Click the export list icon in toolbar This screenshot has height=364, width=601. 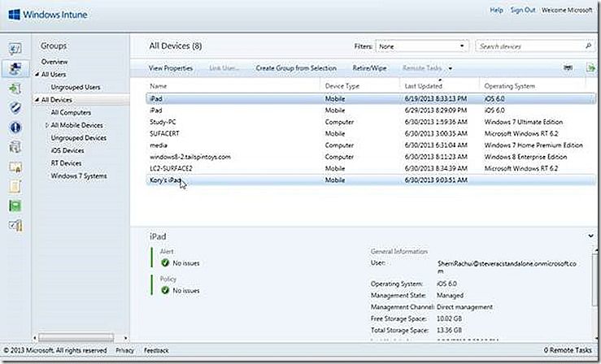click(x=590, y=67)
